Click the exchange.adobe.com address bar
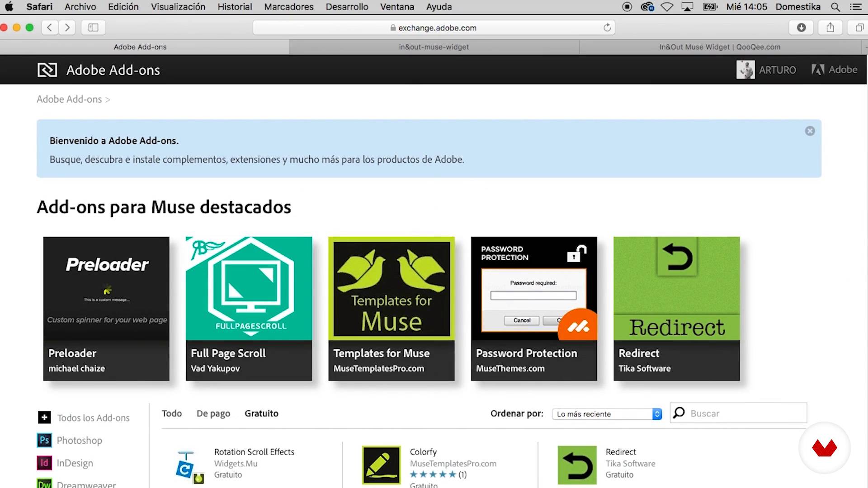The height and width of the screenshot is (488, 868). pos(433,28)
